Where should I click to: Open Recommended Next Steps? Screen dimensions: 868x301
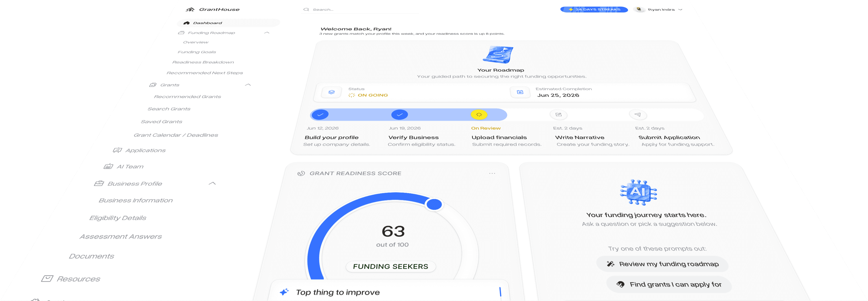point(205,73)
